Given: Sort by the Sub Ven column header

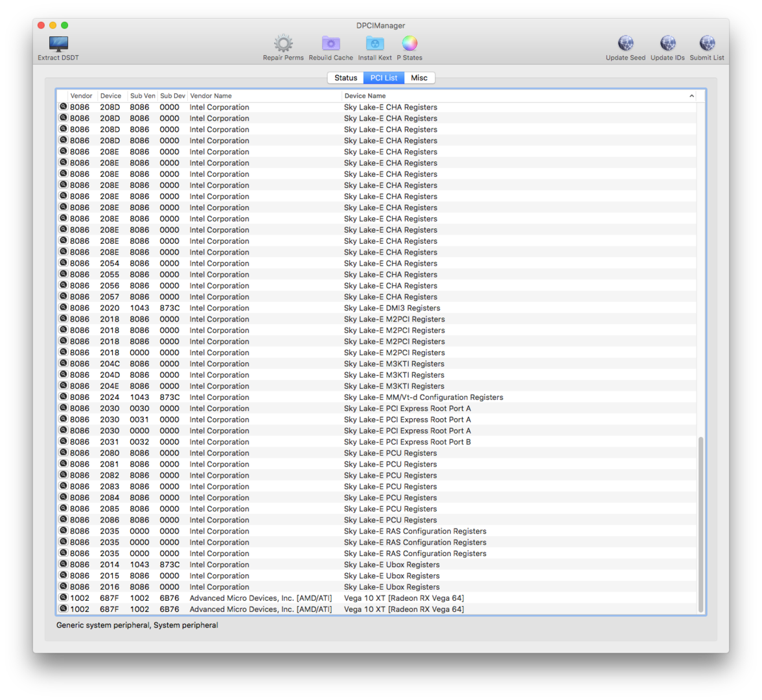Looking at the screenshot, I should click(143, 96).
